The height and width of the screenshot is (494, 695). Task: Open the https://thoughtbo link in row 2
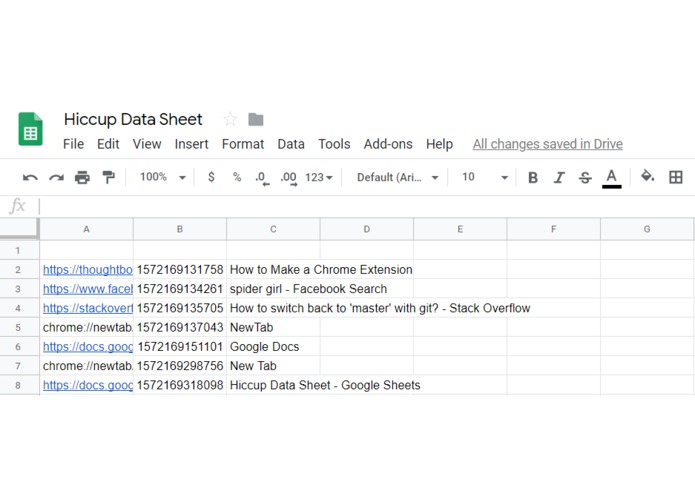click(x=88, y=270)
